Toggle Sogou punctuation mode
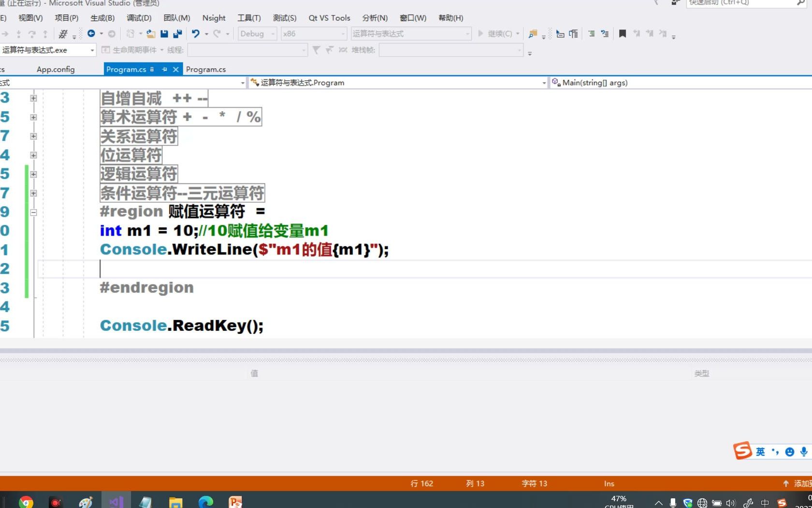812x508 pixels. pos(775,452)
